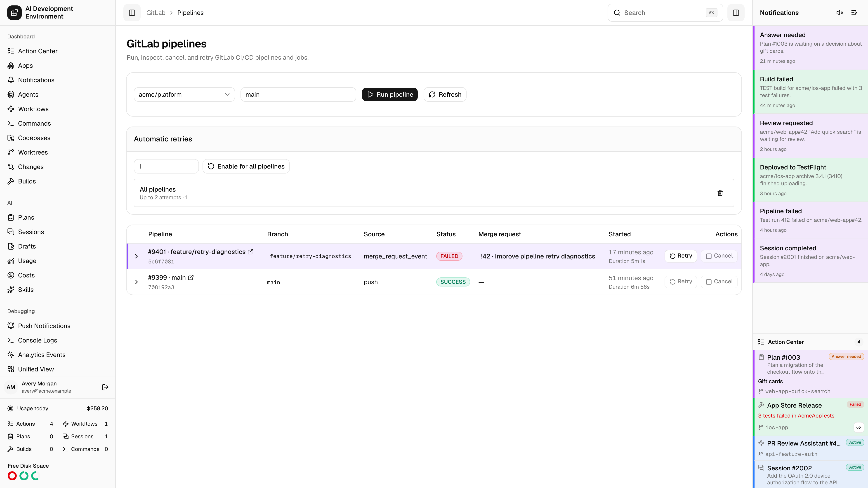
Task: Open PR Review Assistant action card
Action: 810,449
